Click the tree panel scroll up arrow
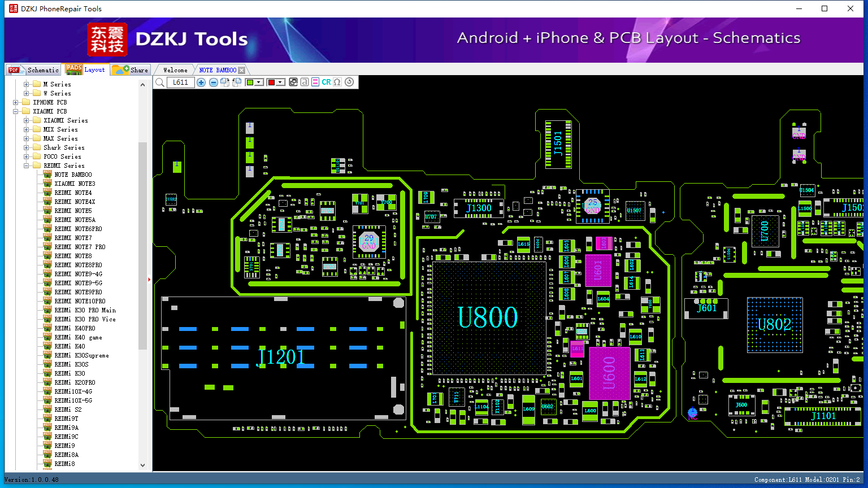 click(x=142, y=85)
